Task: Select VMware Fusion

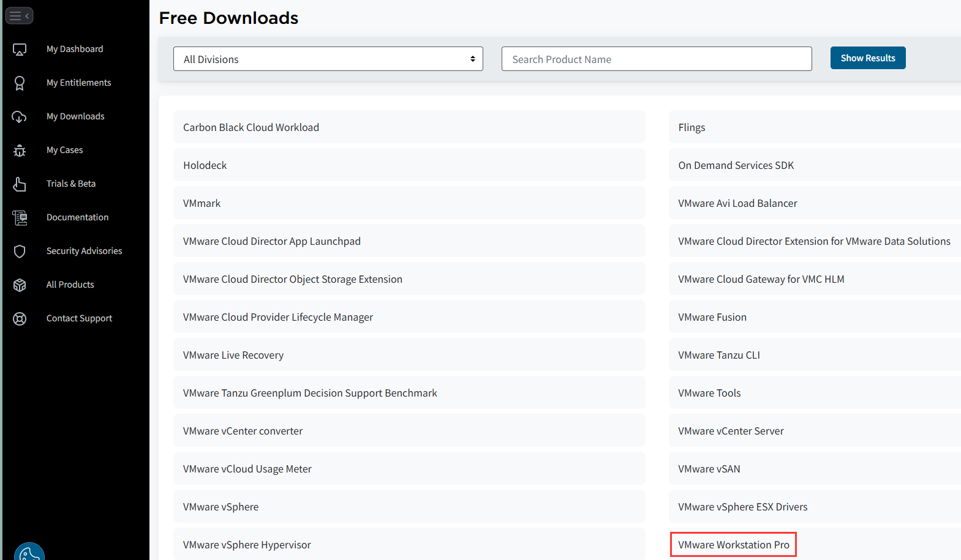Action: click(x=815, y=316)
